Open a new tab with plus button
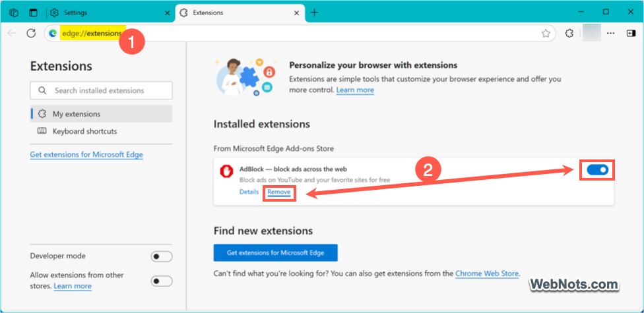This screenshot has height=313, width=644. point(315,13)
